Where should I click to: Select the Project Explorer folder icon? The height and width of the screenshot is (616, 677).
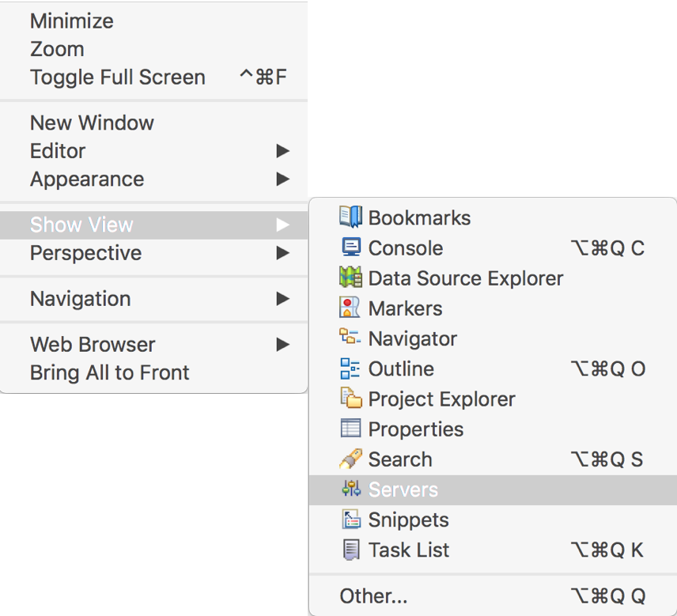(350, 398)
